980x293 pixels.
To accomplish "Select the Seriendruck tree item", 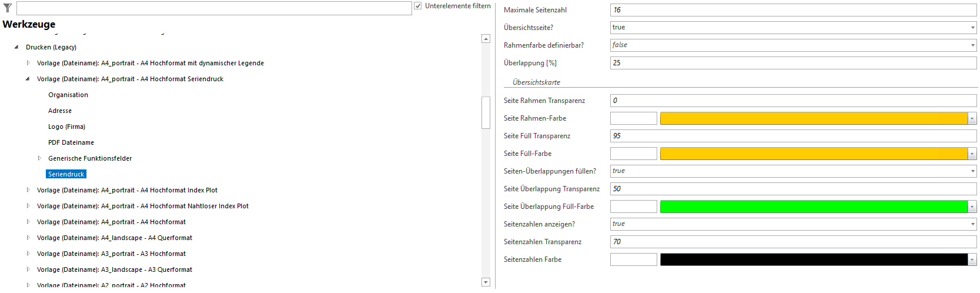I will (x=66, y=174).
